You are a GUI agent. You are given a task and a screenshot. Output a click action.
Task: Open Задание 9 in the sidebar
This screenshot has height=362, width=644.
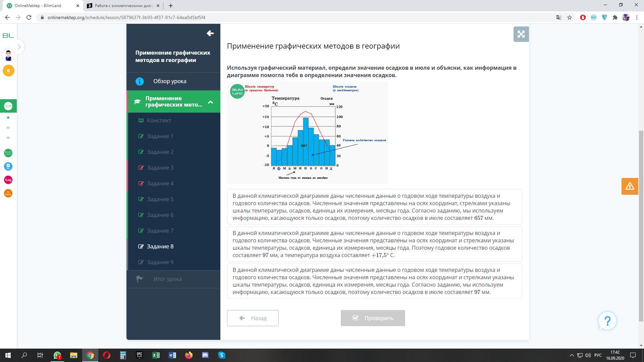(160, 262)
